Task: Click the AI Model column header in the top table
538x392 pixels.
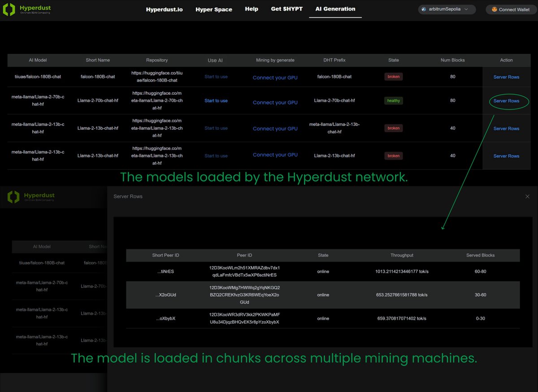Action: point(38,60)
